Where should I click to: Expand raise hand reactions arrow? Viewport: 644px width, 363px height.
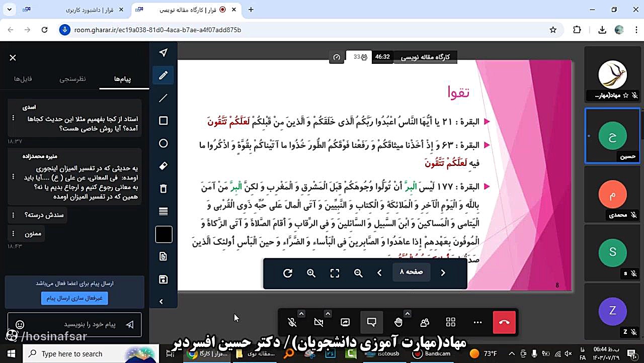click(x=408, y=314)
